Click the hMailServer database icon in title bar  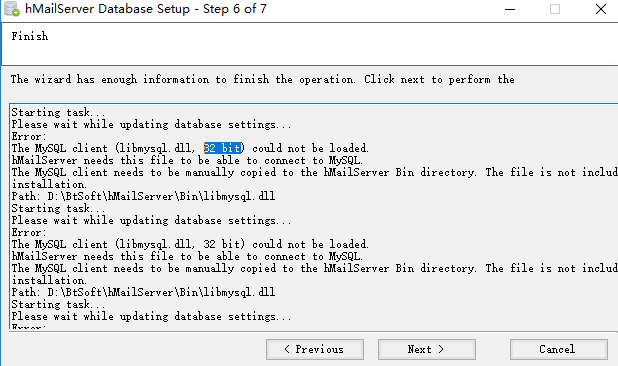tap(12, 9)
